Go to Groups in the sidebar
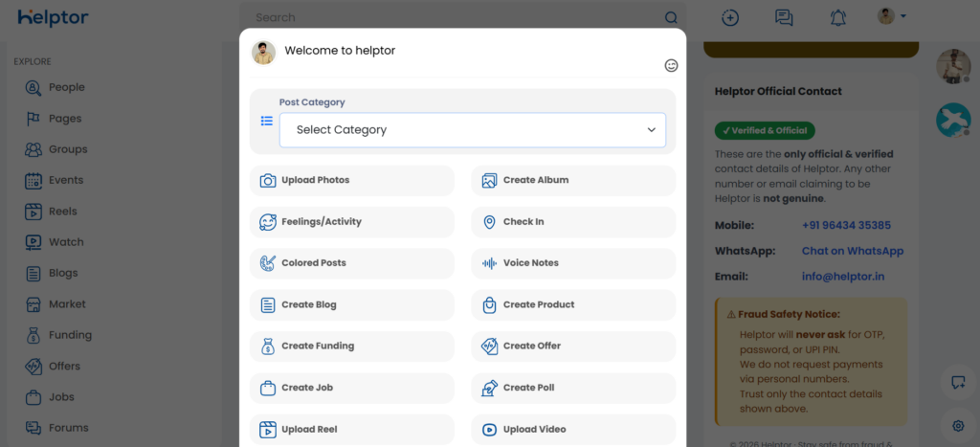Screen dimensions: 980x447 pyautogui.click(x=67, y=149)
